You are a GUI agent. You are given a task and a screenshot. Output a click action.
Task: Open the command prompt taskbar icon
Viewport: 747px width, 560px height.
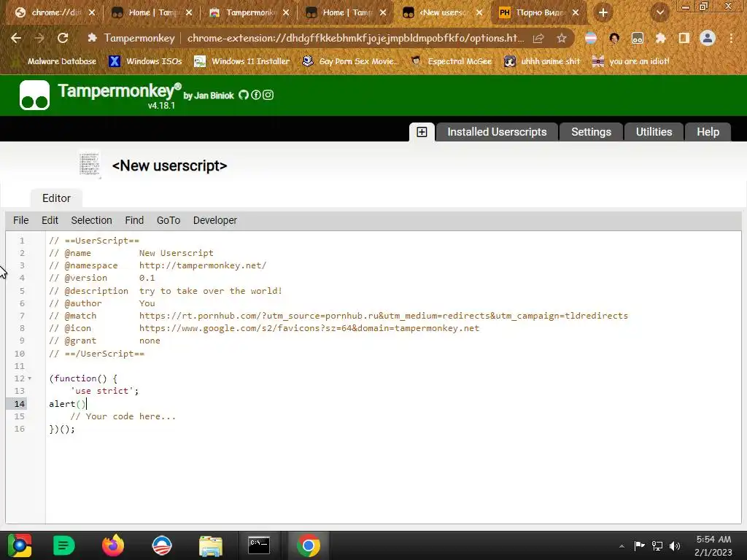click(x=259, y=545)
